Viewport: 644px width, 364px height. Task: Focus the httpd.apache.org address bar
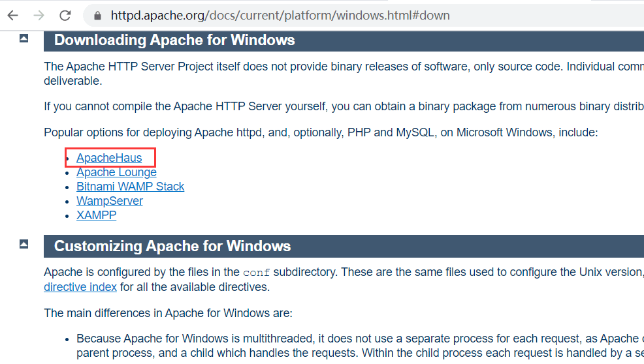[281, 15]
